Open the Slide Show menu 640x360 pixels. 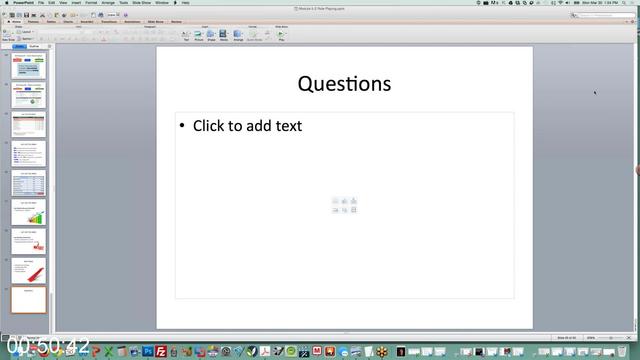(142, 3)
